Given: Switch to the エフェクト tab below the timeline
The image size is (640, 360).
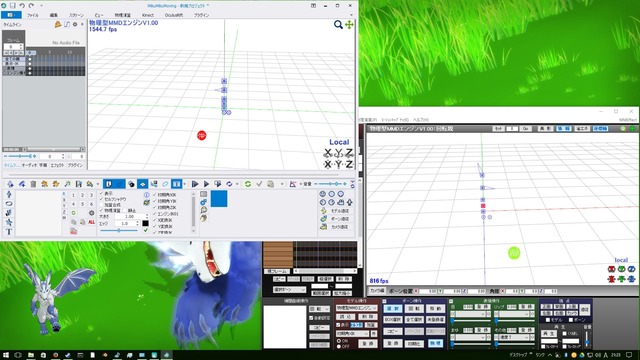Looking at the screenshot, I should coord(57,165).
